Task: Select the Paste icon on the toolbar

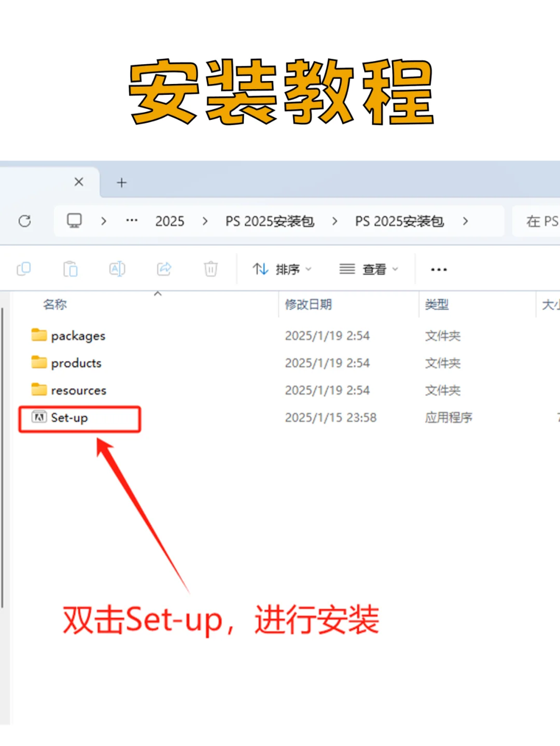Action: coord(71,269)
